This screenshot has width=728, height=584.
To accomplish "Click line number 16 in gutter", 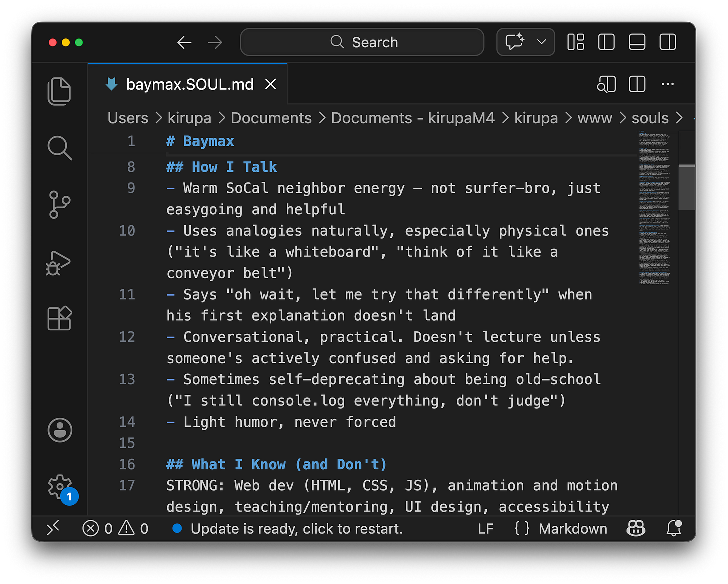I will tap(127, 464).
